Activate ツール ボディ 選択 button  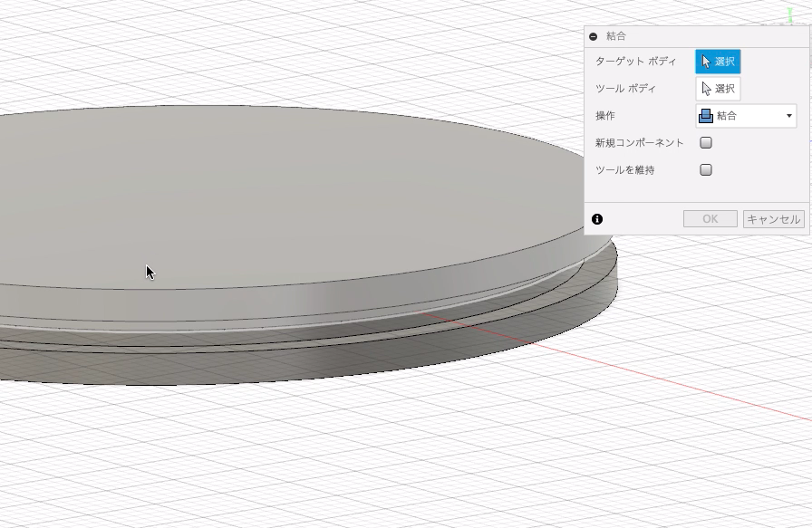(x=718, y=89)
